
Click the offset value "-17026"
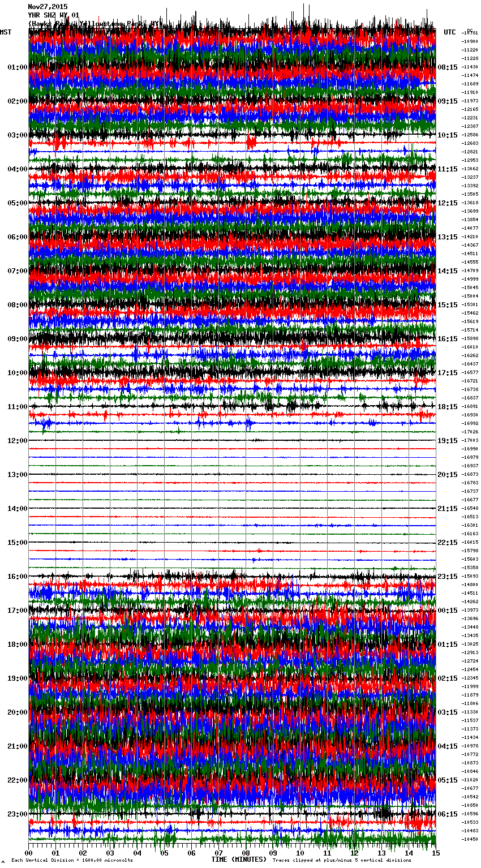click(470, 432)
